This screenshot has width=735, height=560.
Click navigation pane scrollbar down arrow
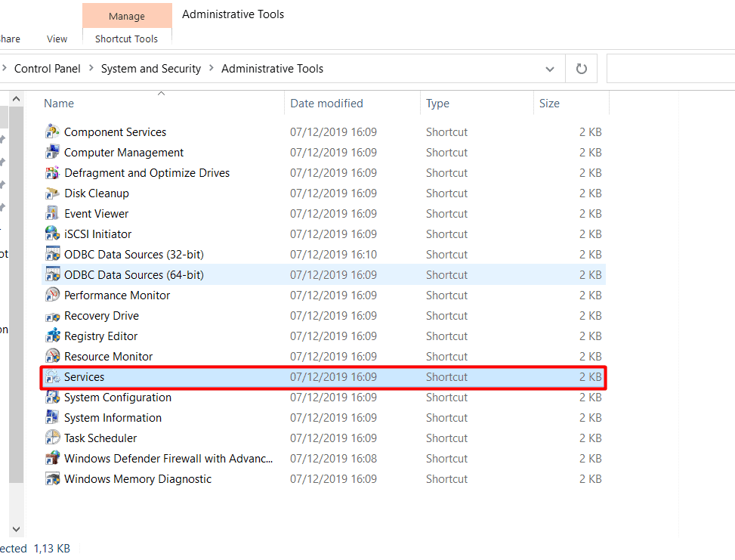(16, 529)
